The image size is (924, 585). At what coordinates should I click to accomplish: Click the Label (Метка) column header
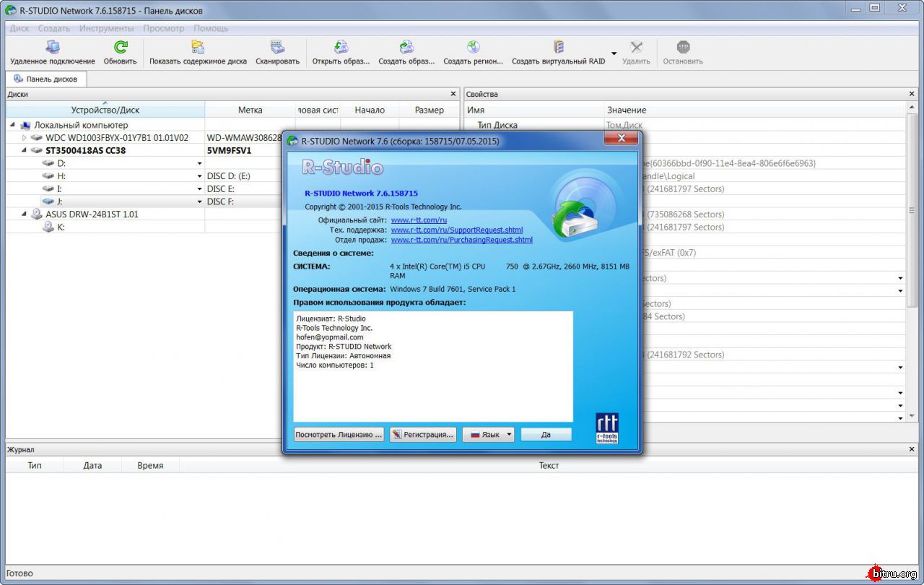tap(250, 110)
